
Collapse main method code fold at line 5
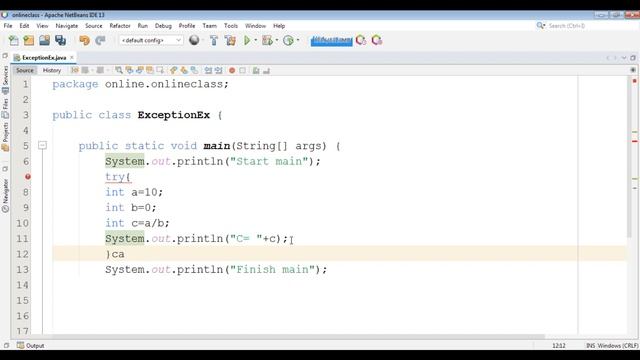click(42, 145)
